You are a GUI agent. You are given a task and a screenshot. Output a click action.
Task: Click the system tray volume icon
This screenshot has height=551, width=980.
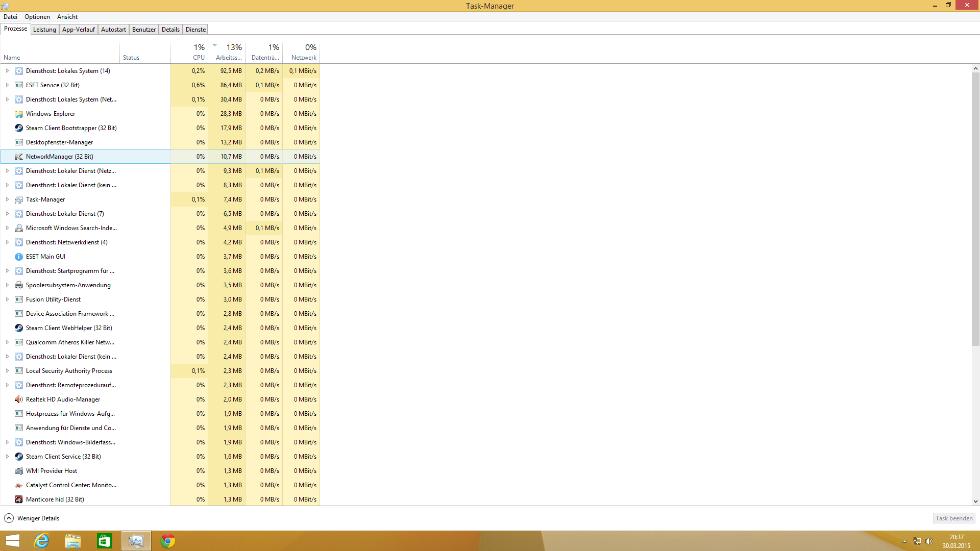pos(929,541)
